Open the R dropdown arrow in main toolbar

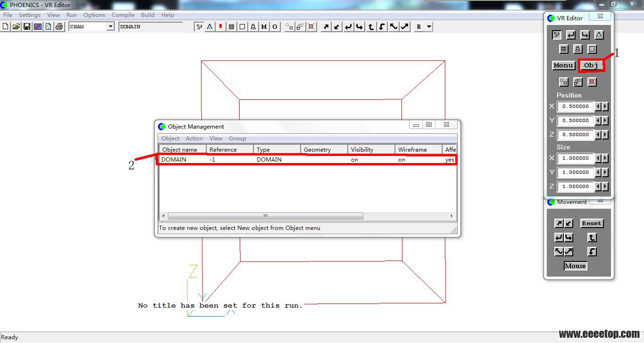tap(429, 27)
